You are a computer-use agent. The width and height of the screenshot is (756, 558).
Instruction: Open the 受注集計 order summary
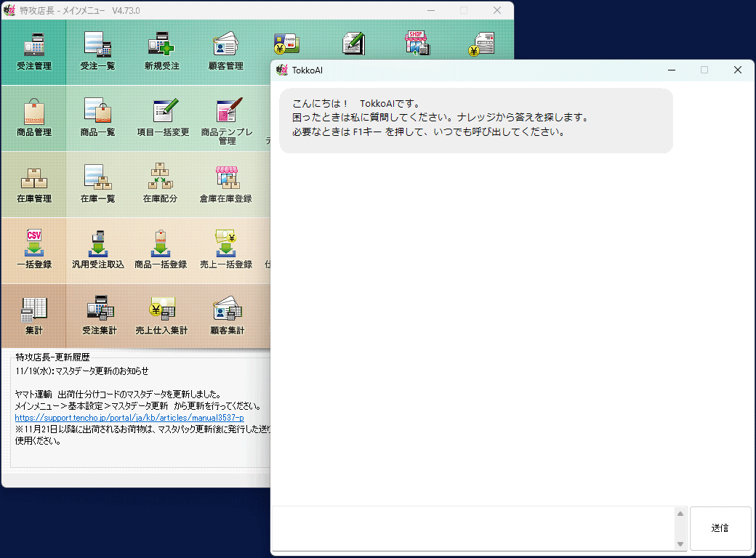click(99, 315)
